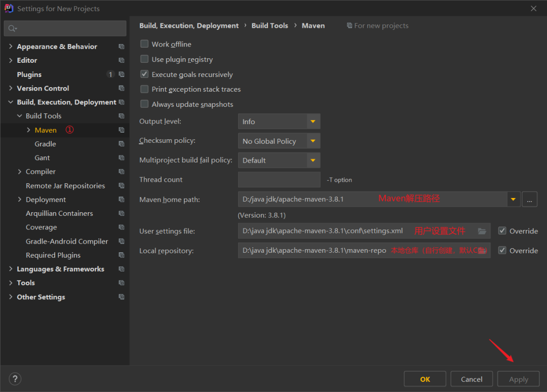
Task: Click Build Tools in breadcrumb
Action: coord(269,25)
